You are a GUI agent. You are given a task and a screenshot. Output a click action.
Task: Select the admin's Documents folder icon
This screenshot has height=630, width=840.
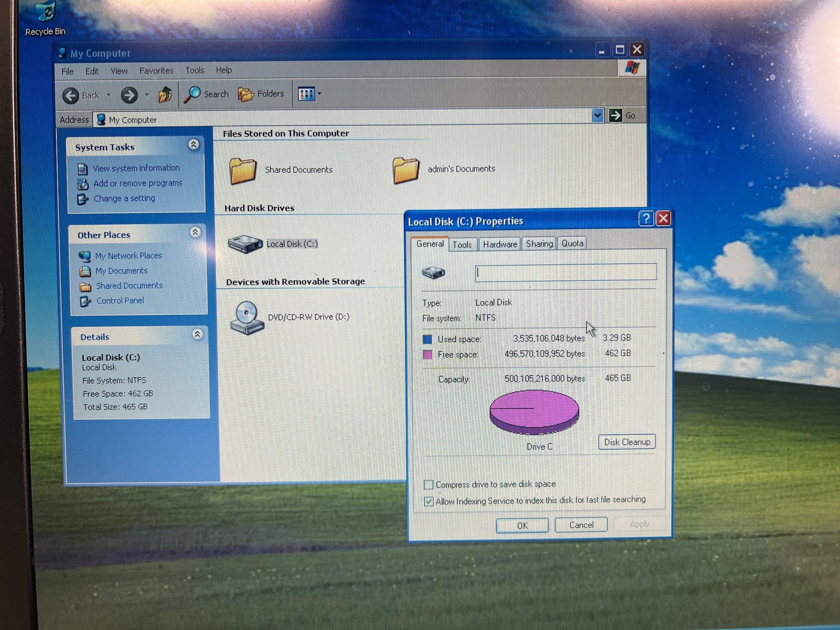tap(406, 170)
